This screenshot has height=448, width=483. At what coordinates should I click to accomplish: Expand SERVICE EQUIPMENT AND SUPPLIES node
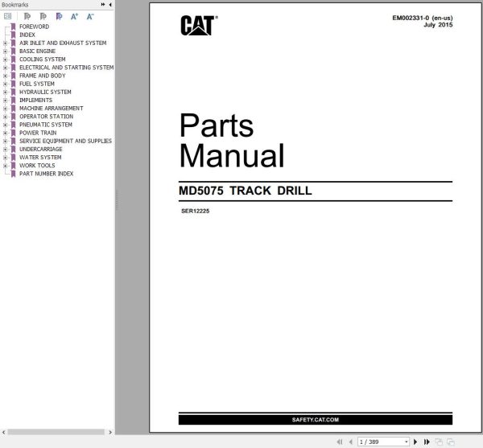click(x=5, y=141)
